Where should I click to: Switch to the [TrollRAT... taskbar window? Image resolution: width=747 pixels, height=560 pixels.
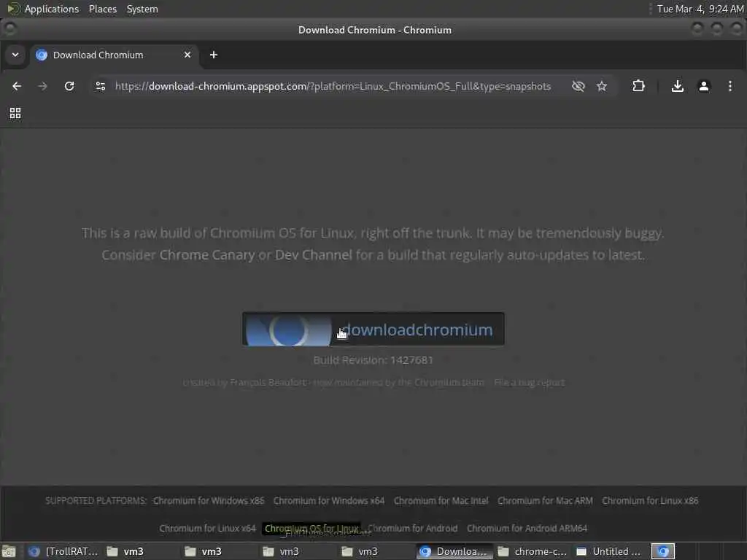click(x=63, y=551)
